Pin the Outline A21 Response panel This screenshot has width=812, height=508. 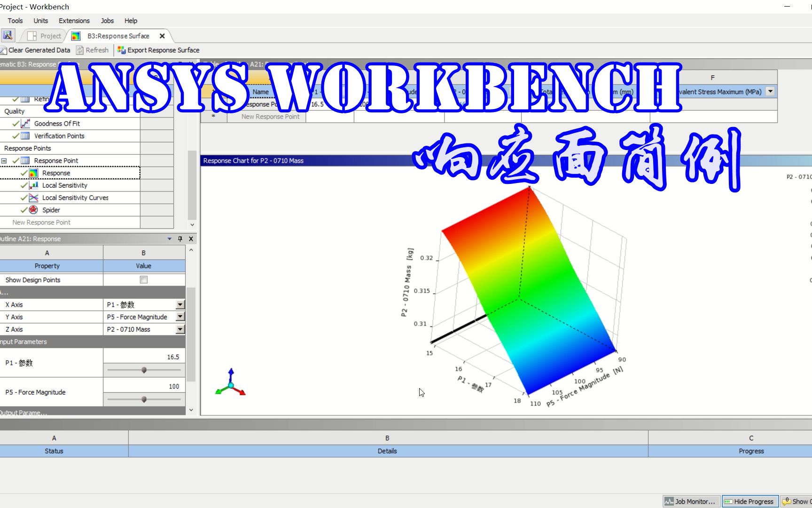tap(180, 239)
